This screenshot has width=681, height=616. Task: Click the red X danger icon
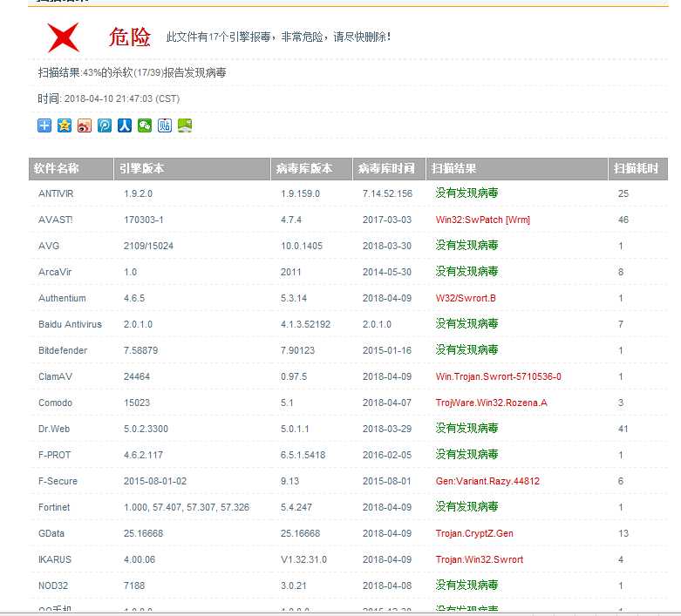[64, 37]
